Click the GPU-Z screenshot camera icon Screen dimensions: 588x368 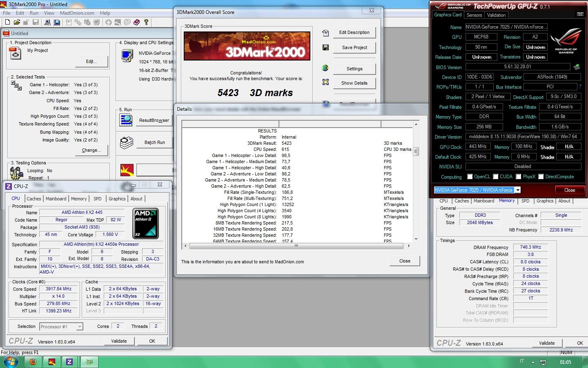(x=580, y=14)
